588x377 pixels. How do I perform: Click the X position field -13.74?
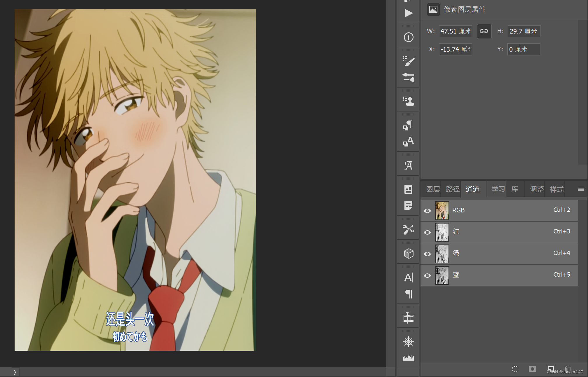pyautogui.click(x=456, y=49)
